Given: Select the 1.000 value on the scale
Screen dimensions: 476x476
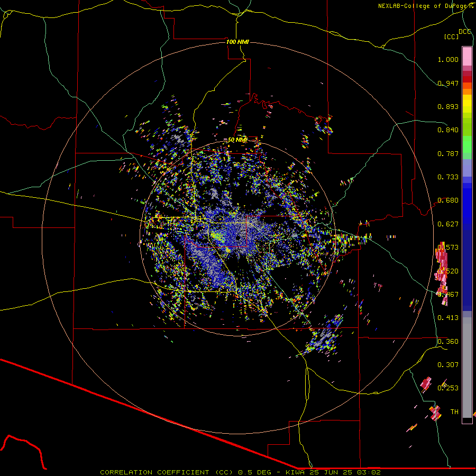Looking at the screenshot, I should 448,59.
